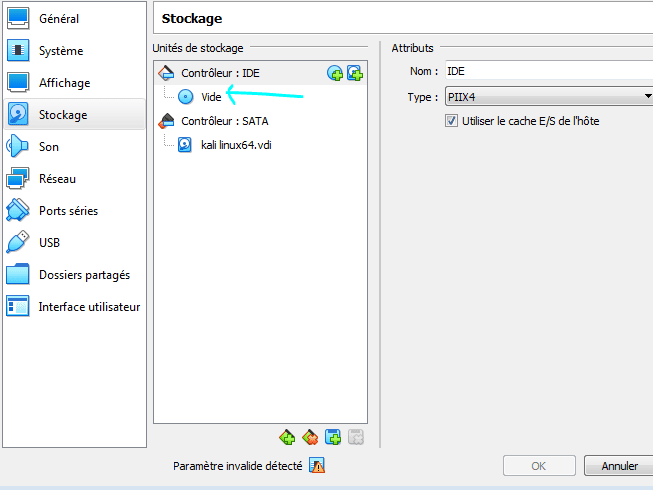Click the add optical drive icon
The height and width of the screenshot is (490, 653).
click(335, 73)
